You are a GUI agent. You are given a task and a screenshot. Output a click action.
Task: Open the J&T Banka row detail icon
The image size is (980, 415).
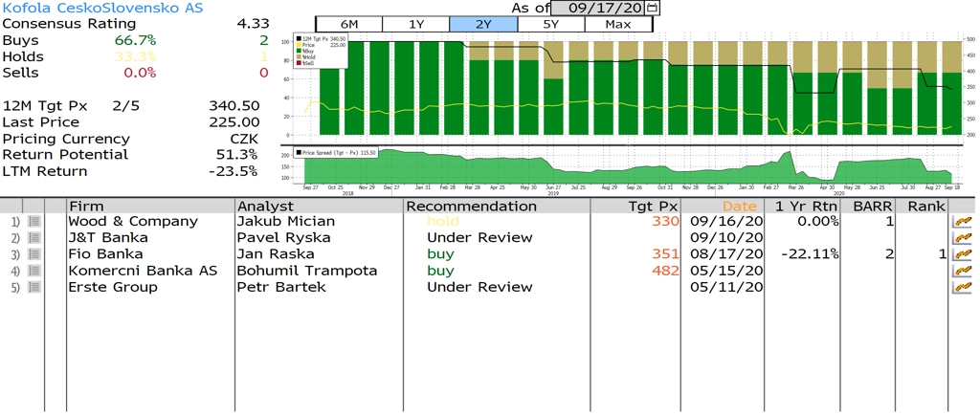[34, 238]
